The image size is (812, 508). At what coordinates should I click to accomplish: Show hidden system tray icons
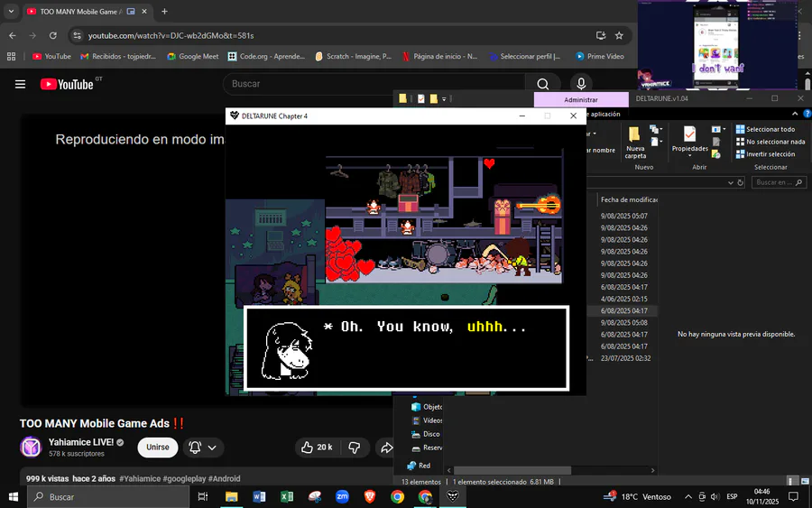[x=688, y=497]
